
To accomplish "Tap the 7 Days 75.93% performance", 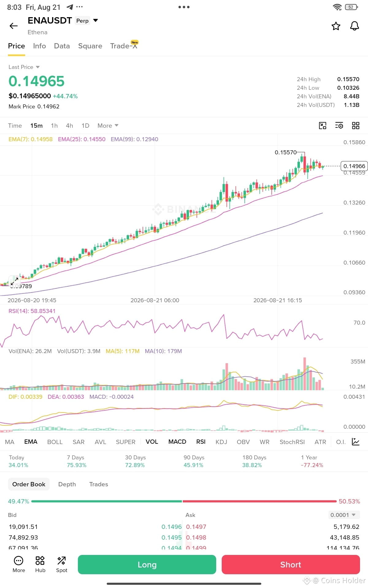I will 77,461.
